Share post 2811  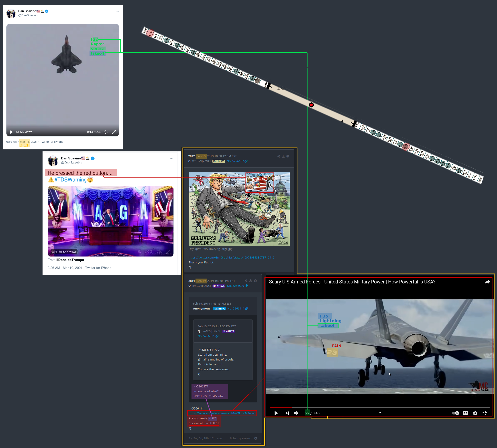click(246, 281)
